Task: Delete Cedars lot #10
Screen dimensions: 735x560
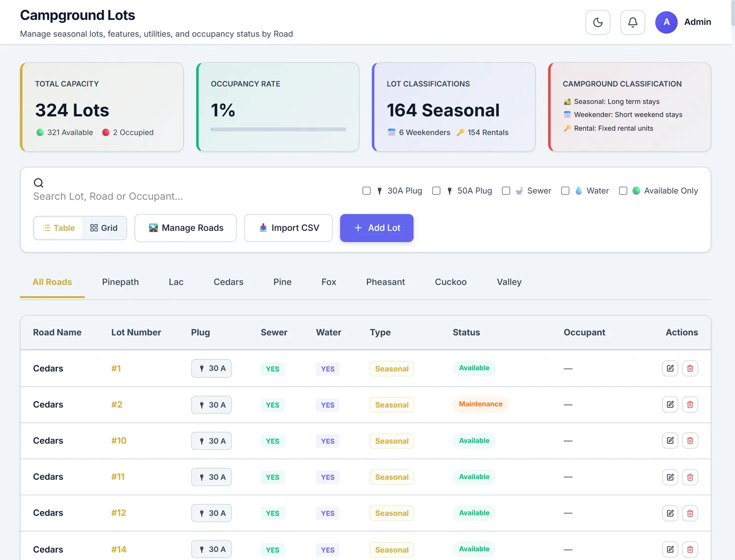Action: pos(690,441)
